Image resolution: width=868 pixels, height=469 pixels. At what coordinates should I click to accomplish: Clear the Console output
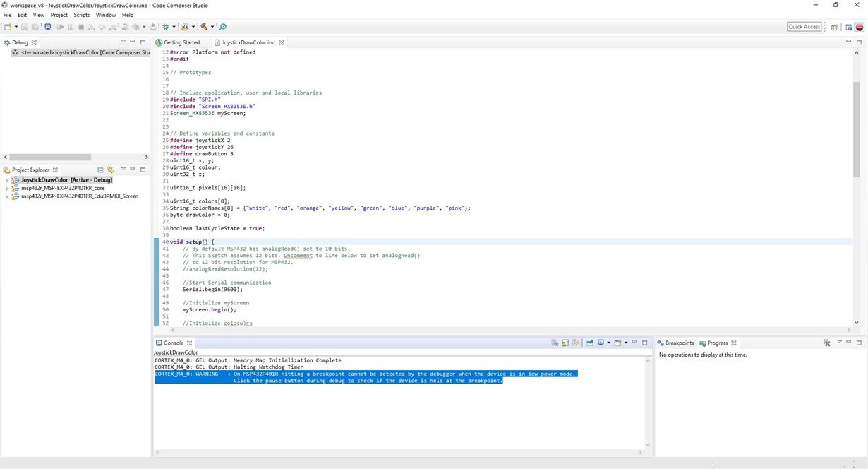[x=555, y=343]
